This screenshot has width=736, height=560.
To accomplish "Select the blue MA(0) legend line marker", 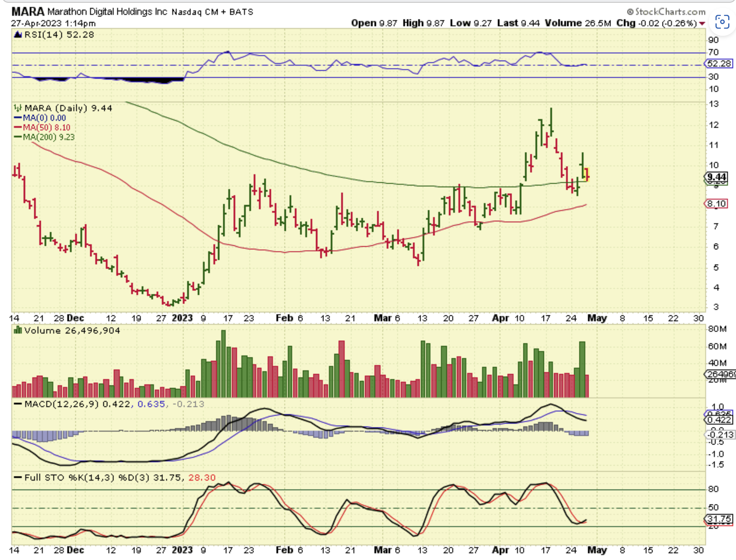I will pyautogui.click(x=18, y=118).
